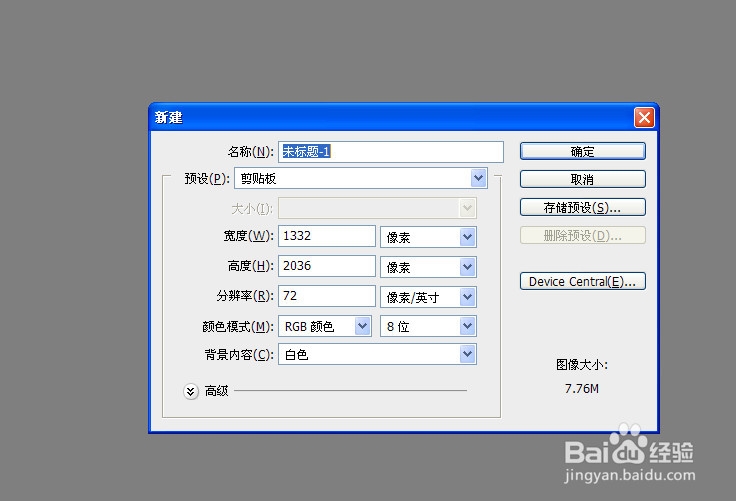Open the 宽度 unit dropdown 像素
736x501 pixels.
[x=428, y=237]
